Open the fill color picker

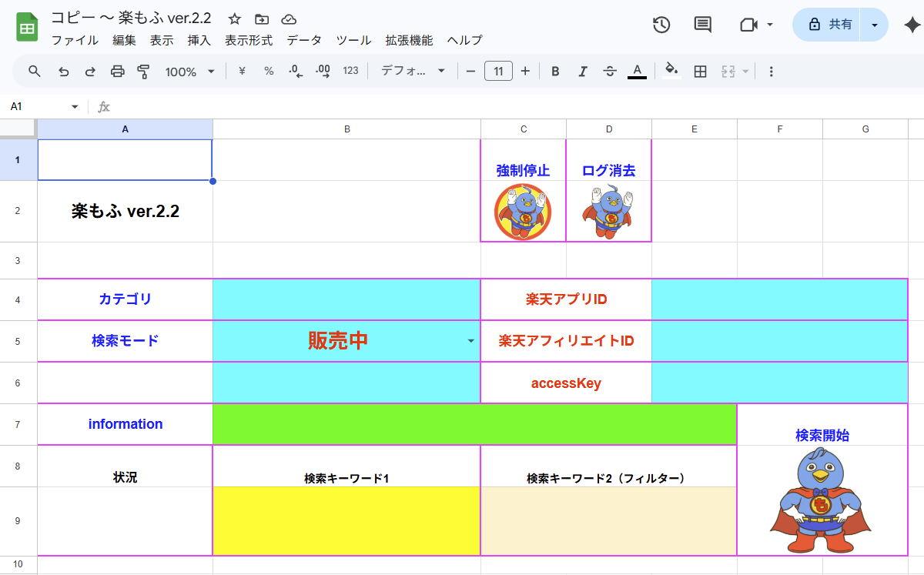coord(671,71)
